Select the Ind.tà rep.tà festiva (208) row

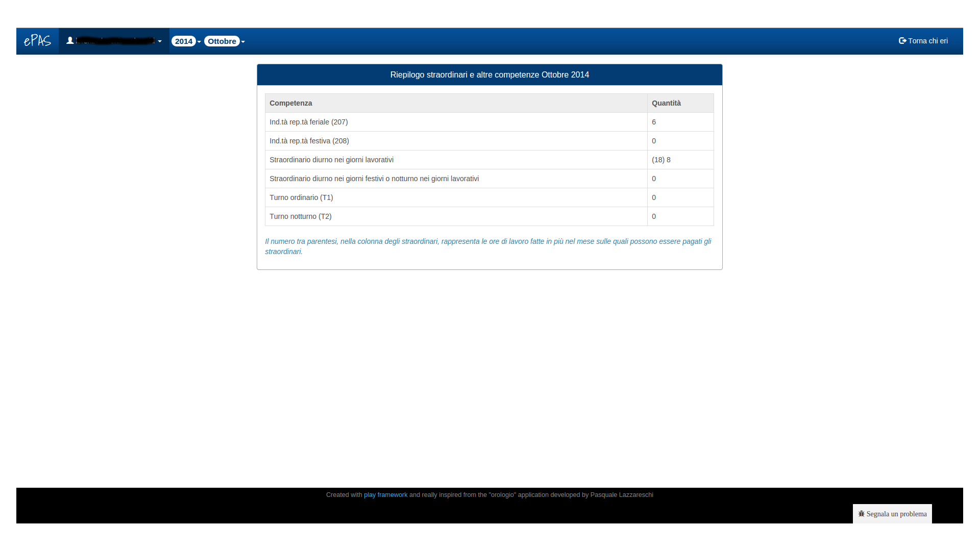tap(309, 141)
